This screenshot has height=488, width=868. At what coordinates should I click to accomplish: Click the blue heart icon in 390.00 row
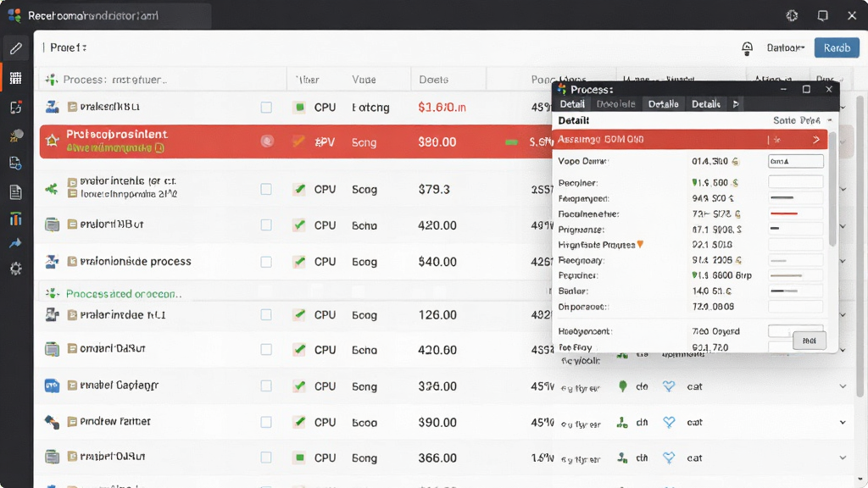pos(669,422)
